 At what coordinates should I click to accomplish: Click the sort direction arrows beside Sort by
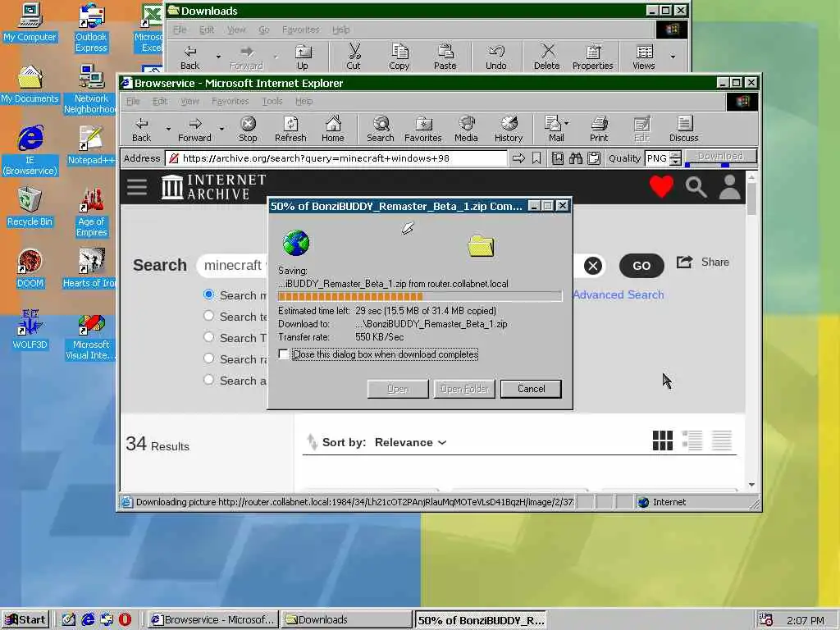point(312,442)
